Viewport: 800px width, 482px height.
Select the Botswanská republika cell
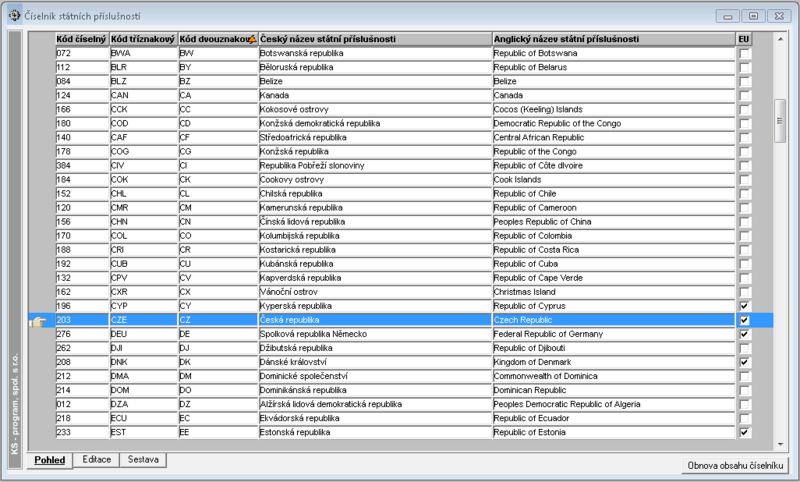375,53
